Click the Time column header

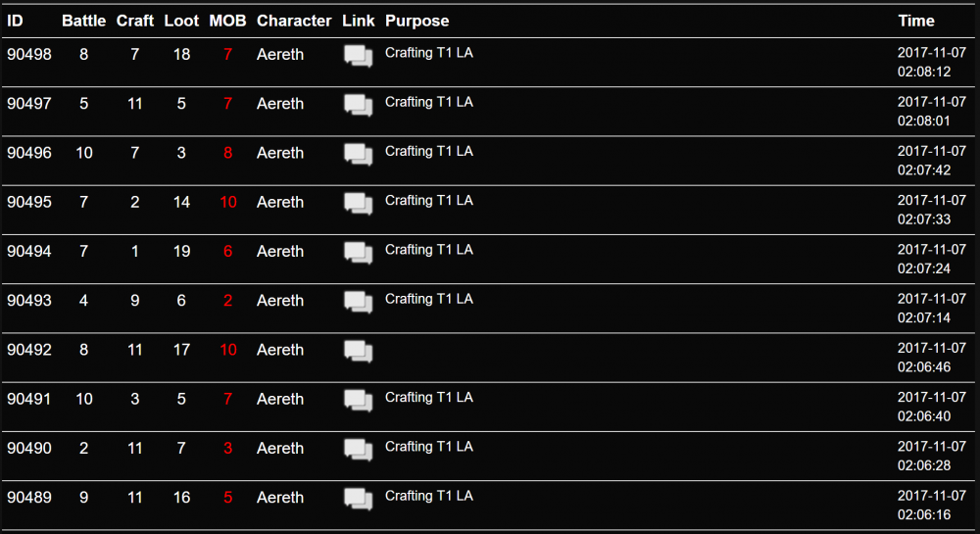pos(916,21)
